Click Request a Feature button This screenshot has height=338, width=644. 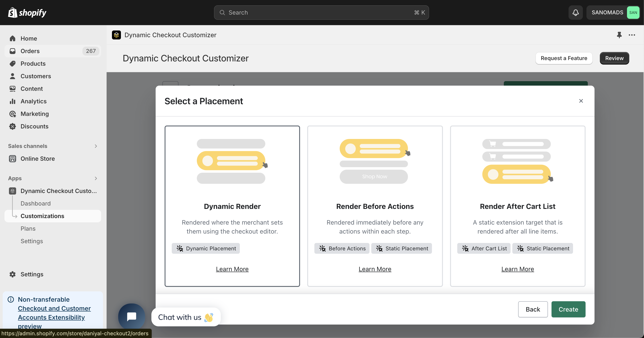[564, 58]
